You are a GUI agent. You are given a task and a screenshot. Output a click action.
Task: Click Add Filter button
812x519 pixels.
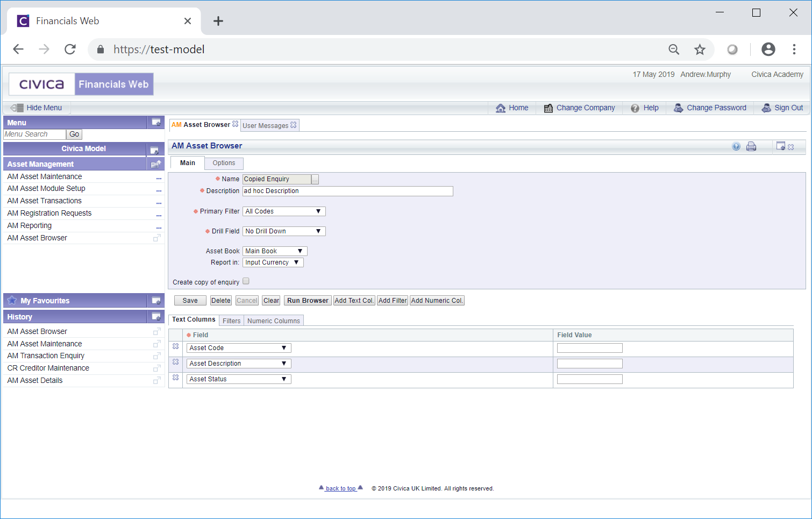click(393, 301)
